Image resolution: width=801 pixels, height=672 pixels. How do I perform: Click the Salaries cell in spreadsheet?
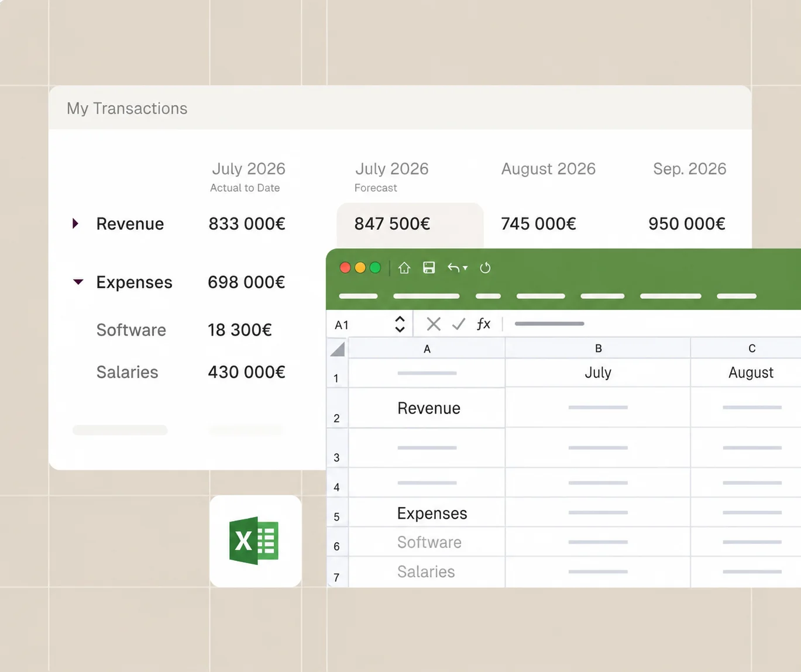pyautogui.click(x=427, y=572)
